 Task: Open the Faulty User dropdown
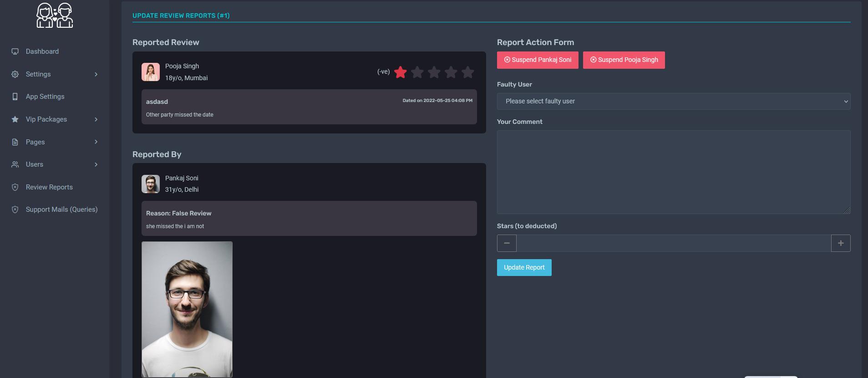pos(674,101)
